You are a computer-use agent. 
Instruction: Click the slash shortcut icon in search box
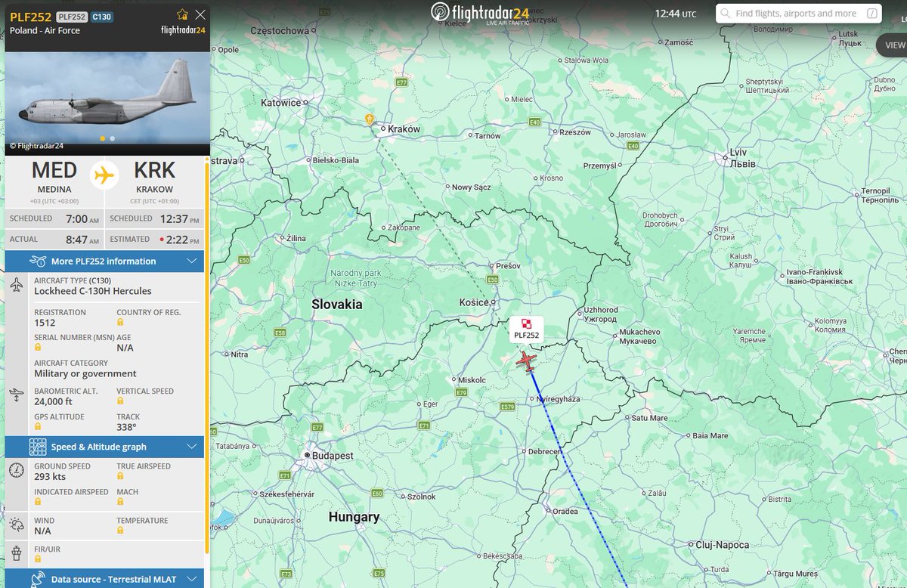pyautogui.click(x=872, y=14)
